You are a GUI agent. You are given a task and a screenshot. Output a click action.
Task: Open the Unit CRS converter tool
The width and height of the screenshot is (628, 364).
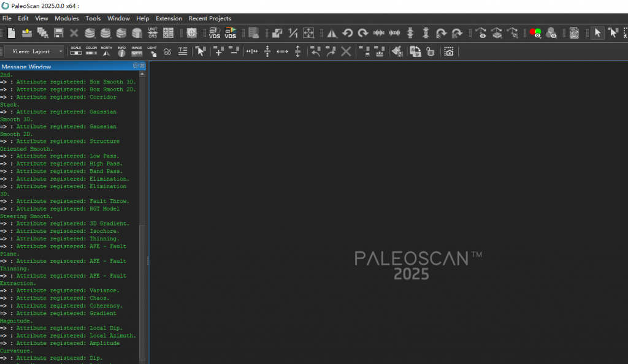coord(153,33)
